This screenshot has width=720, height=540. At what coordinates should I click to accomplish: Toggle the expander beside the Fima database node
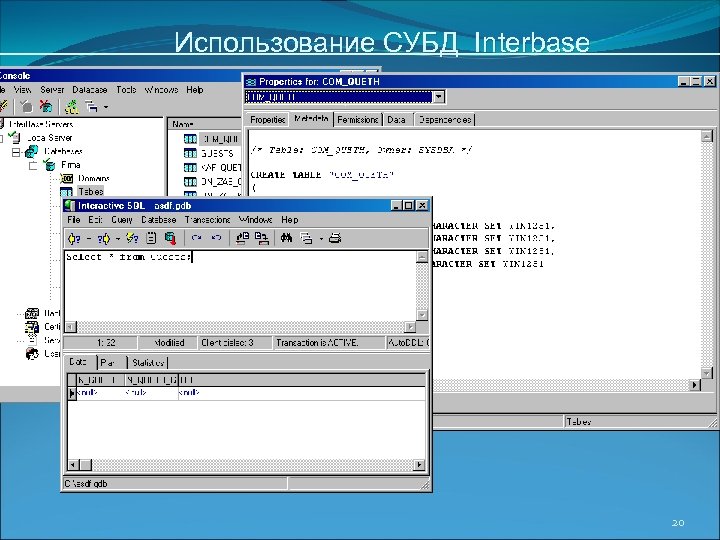33,165
